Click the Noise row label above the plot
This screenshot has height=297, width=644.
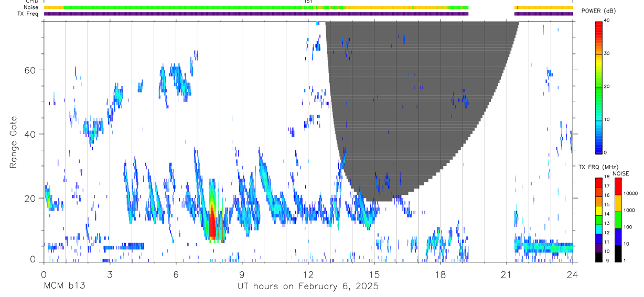click(x=31, y=7)
